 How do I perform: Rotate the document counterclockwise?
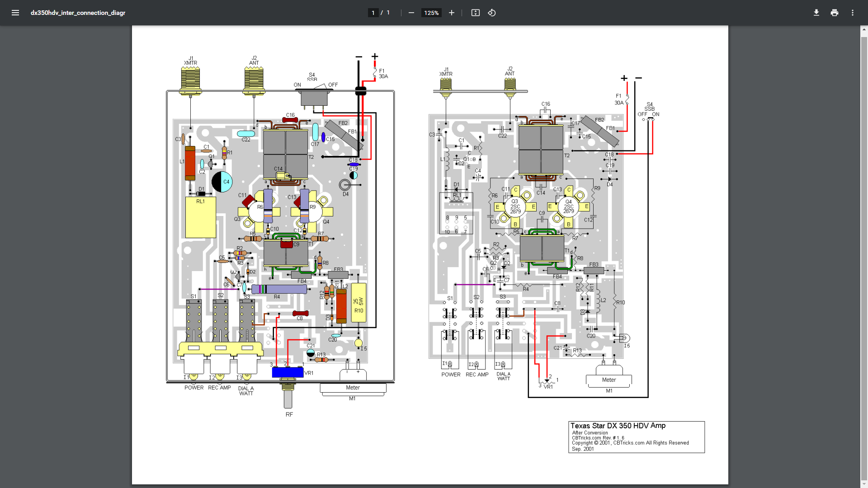[492, 13]
